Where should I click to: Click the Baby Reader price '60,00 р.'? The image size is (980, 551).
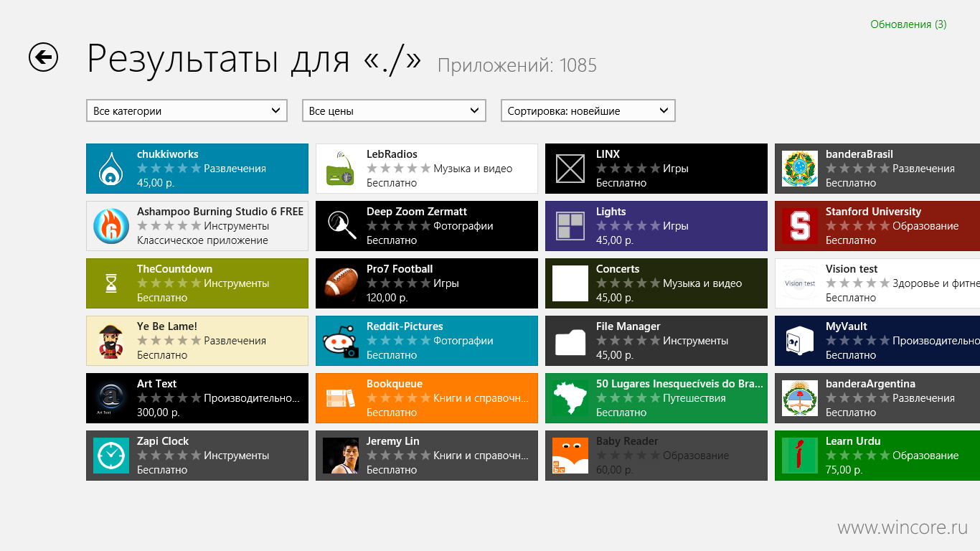615,470
